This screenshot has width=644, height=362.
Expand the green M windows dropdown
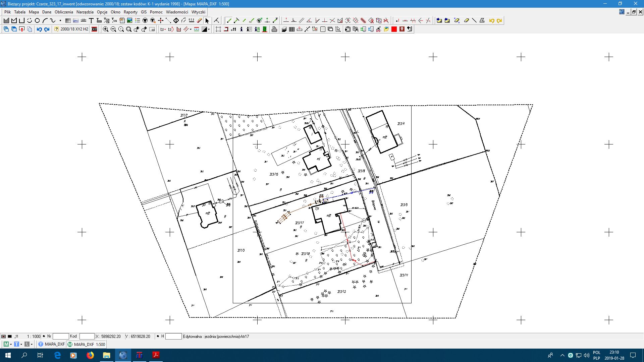tap(11, 344)
